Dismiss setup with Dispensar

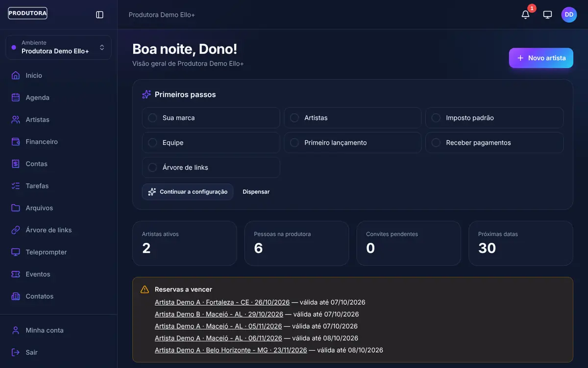[256, 192]
